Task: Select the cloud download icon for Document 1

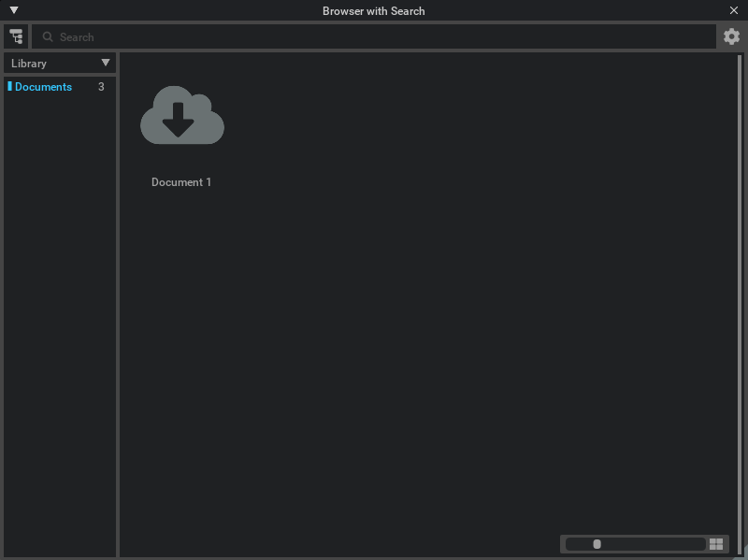Action: tap(181, 114)
